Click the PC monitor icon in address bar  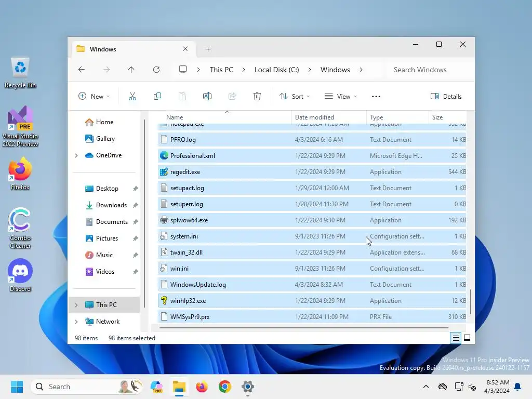183,70
